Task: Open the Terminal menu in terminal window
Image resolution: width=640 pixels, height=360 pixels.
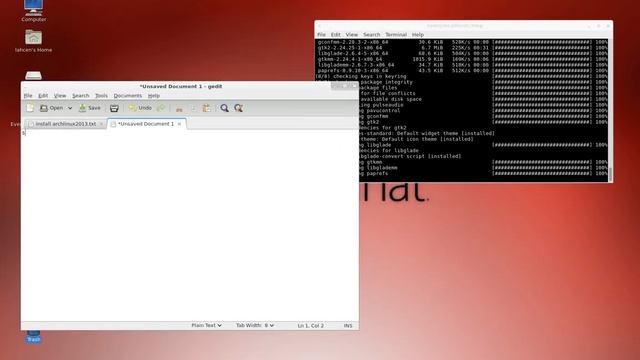Action: [396, 35]
